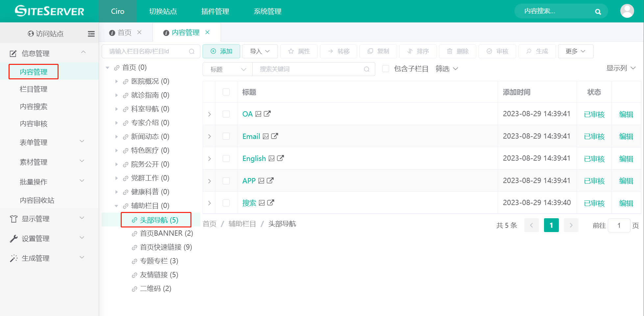
Task: Open the 更多 dropdown menu
Action: pyautogui.click(x=576, y=51)
